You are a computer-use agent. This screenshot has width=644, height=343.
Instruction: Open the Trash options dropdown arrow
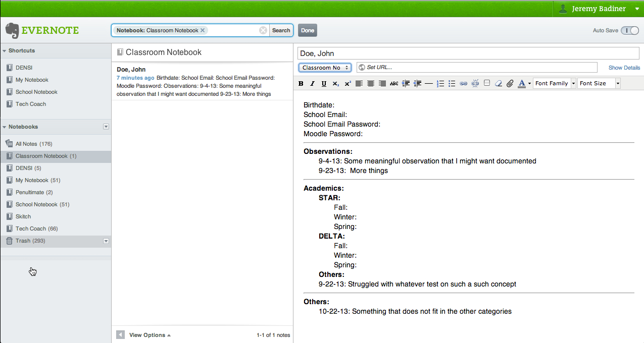106,241
